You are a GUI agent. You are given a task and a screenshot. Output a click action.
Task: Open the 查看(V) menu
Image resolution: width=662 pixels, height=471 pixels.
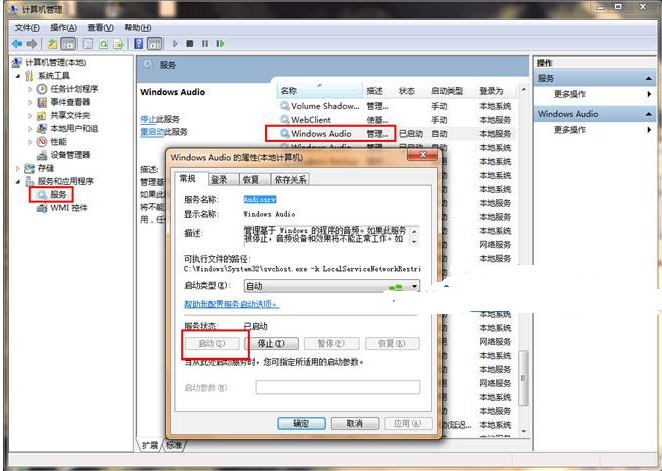tap(100, 28)
